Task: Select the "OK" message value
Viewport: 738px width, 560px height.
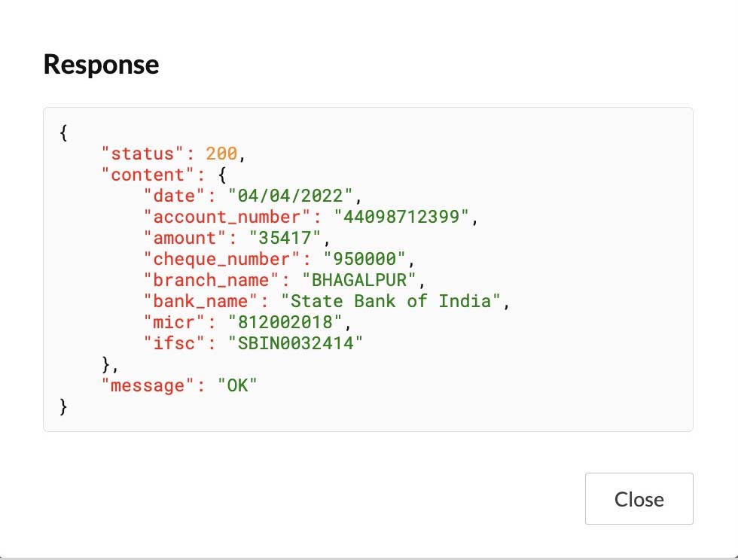Action: click(238, 386)
